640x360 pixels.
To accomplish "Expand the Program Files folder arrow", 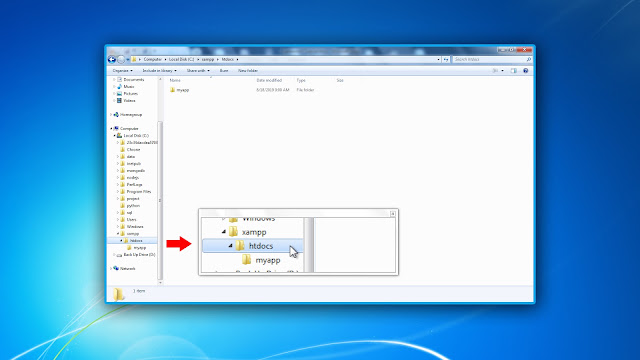I will tap(118, 191).
